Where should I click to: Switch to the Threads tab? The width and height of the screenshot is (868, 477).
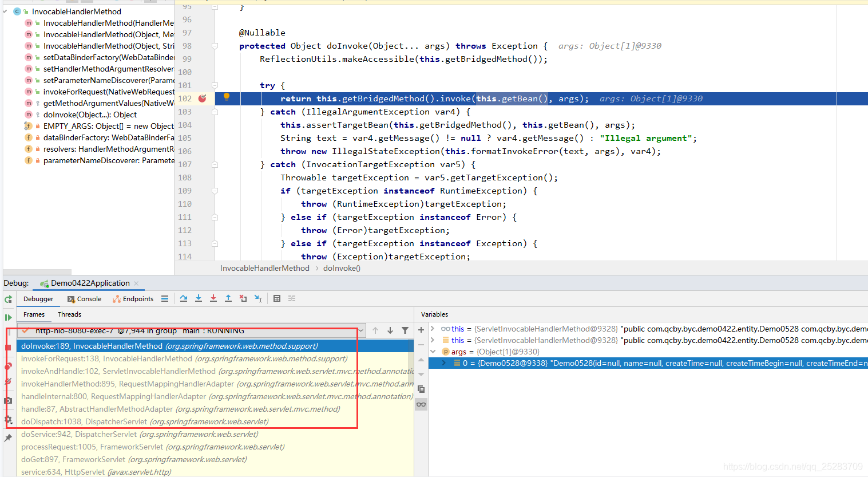(69, 314)
